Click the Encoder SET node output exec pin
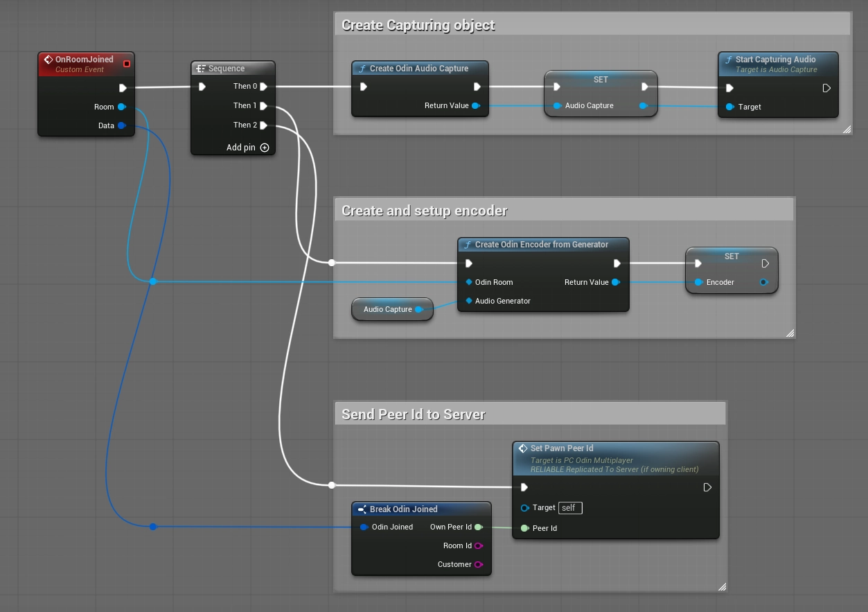Image resolution: width=868 pixels, height=612 pixels. (x=765, y=263)
